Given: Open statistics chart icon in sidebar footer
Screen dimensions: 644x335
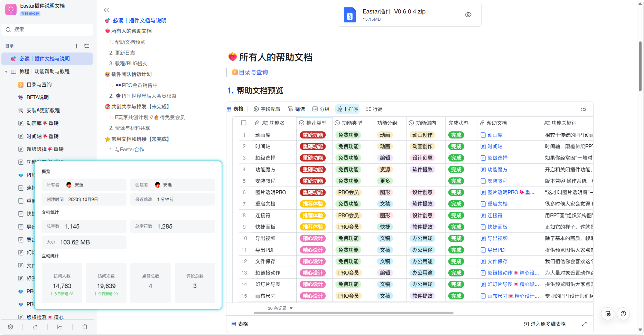Looking at the screenshot, I should pyautogui.click(x=60, y=327).
